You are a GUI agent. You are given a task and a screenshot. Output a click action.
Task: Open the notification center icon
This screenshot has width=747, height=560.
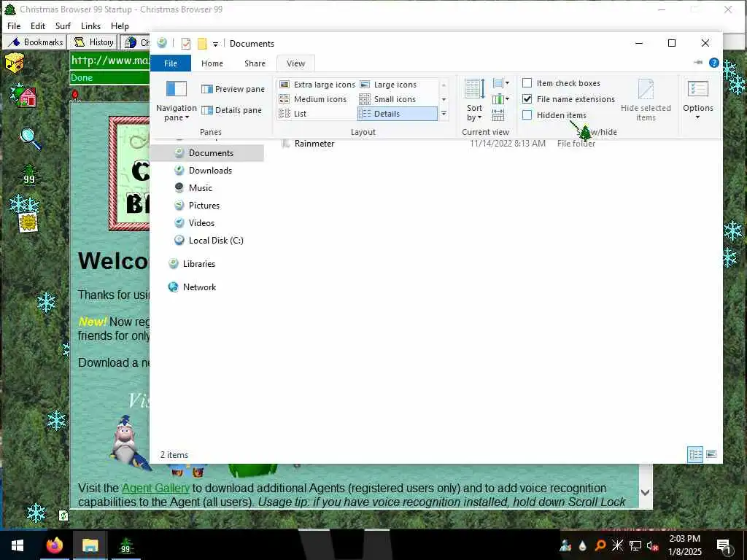724,546
